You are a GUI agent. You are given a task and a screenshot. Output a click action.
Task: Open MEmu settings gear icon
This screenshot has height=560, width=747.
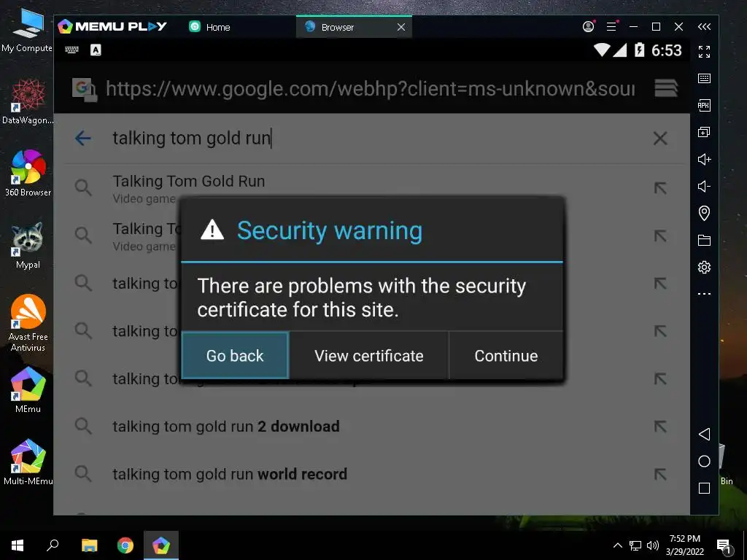pyautogui.click(x=704, y=267)
